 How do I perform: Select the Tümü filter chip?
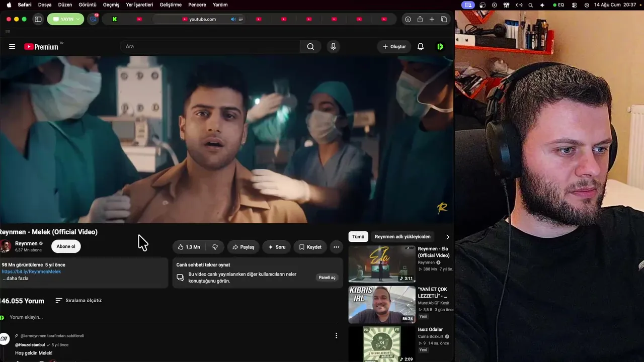[x=358, y=237]
